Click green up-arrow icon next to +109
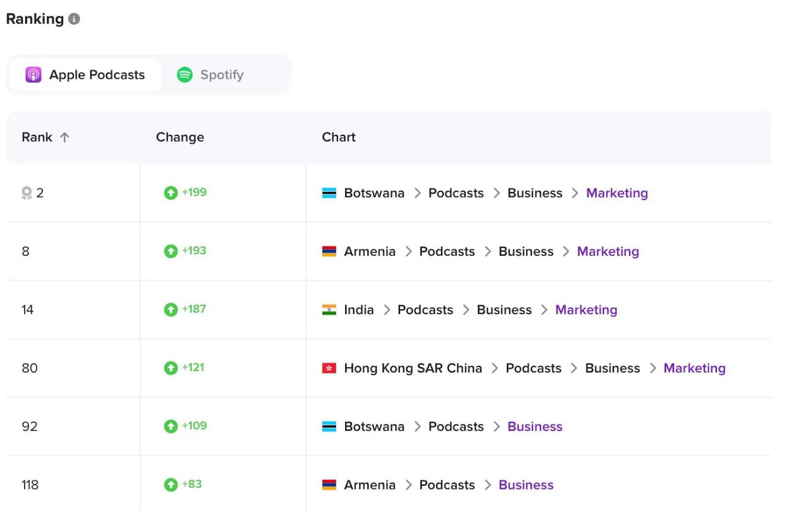 point(171,427)
